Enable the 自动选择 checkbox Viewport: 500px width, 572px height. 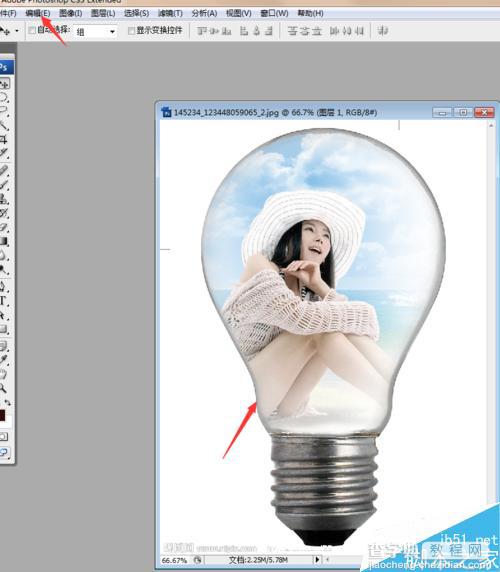[x=32, y=30]
